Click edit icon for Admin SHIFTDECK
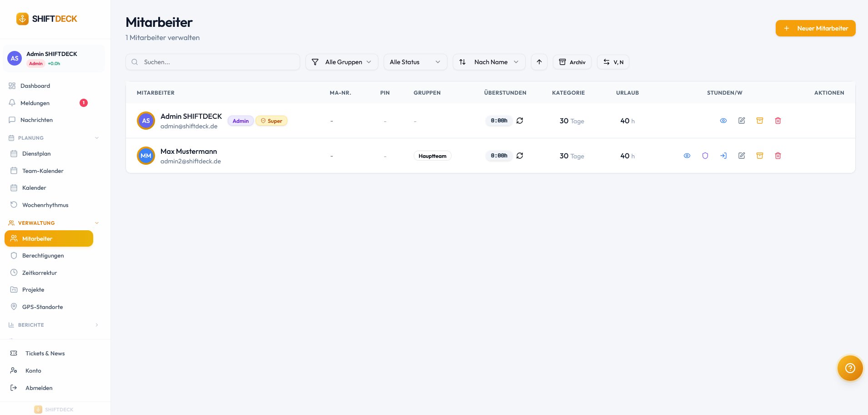The height and width of the screenshot is (415, 868). 742,121
